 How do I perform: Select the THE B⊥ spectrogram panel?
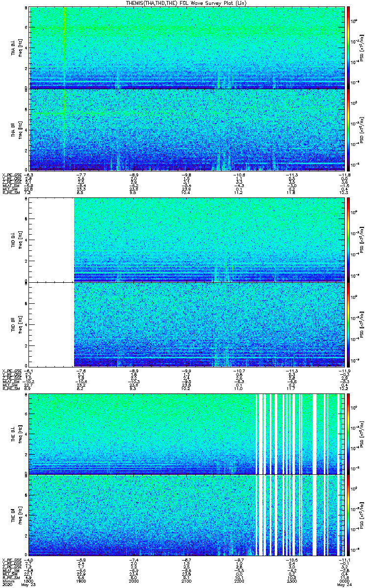[187, 434]
